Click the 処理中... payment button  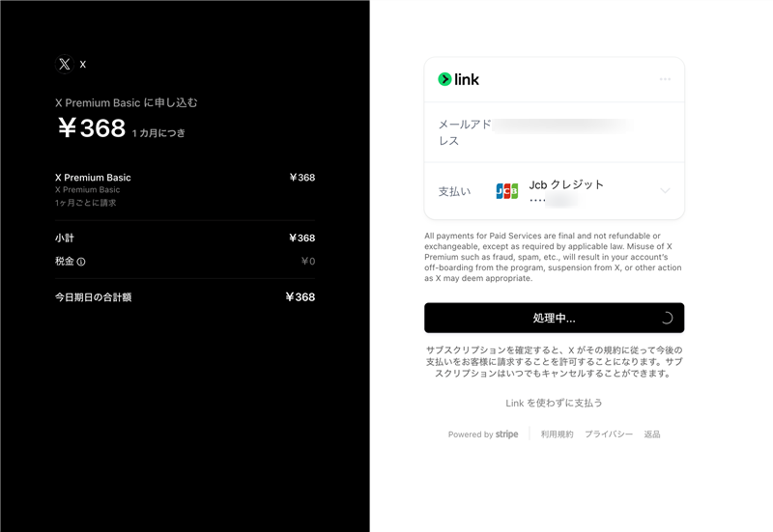coord(554,318)
